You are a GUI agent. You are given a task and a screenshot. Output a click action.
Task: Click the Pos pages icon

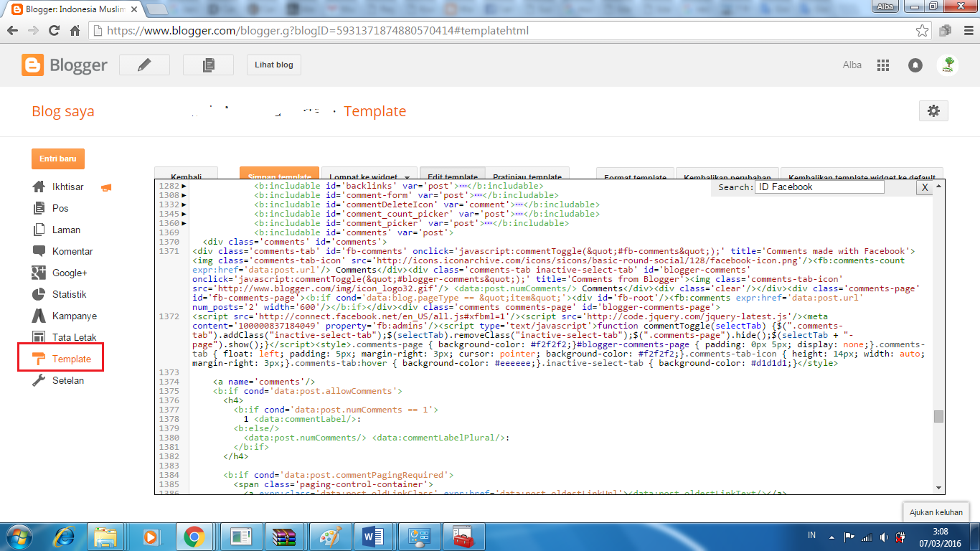[39, 208]
